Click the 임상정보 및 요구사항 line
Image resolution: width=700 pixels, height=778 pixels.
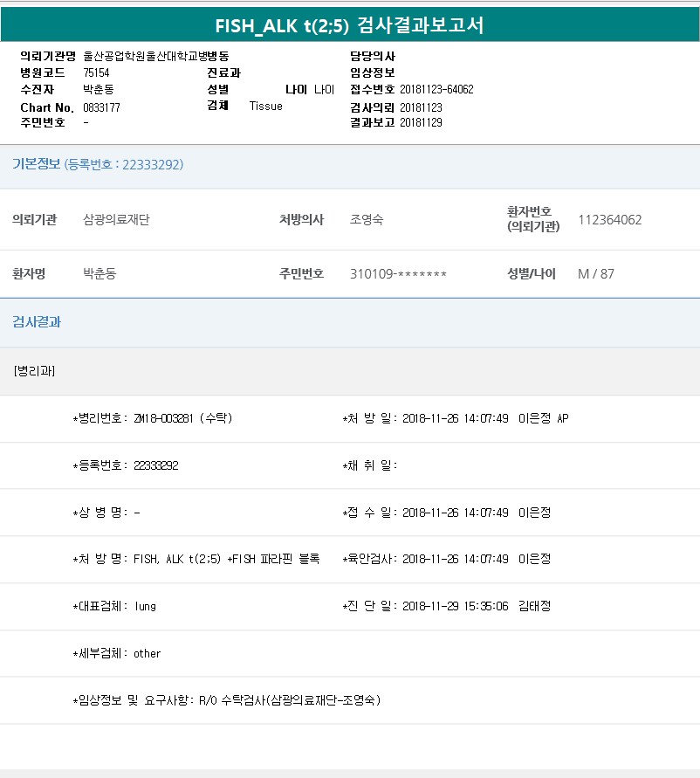[x=226, y=700]
